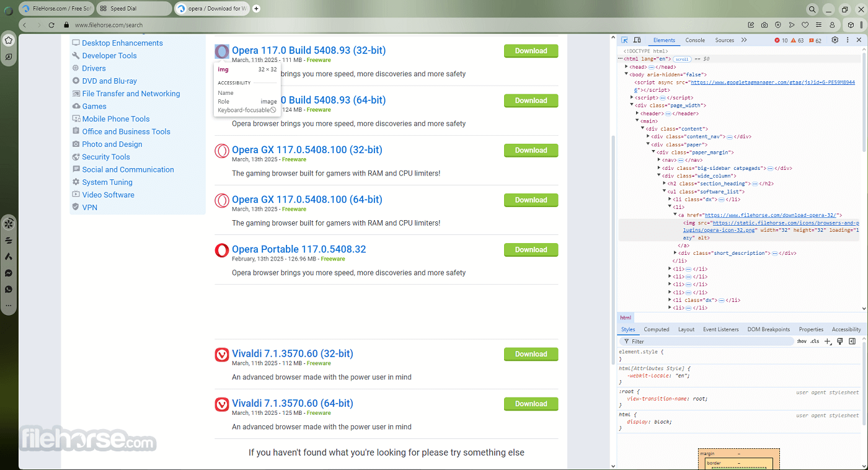Open the Event Listeners tab

pyautogui.click(x=721, y=329)
